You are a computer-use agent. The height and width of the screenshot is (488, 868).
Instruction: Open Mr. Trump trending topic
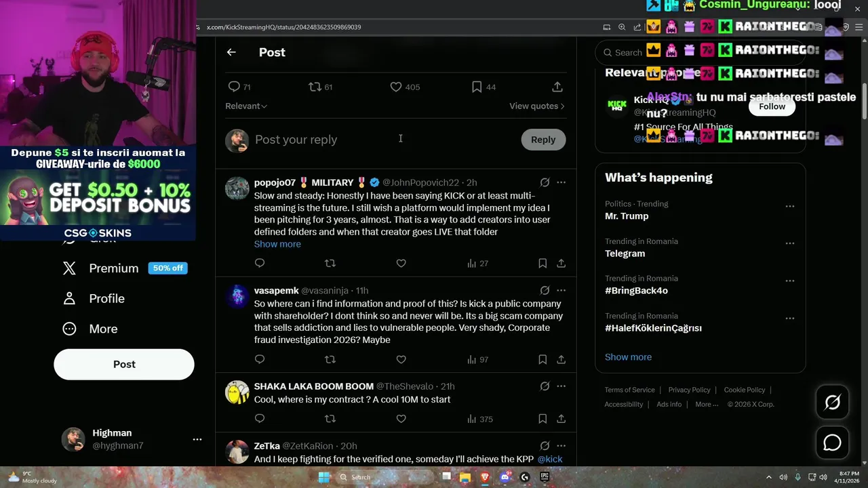click(x=627, y=216)
